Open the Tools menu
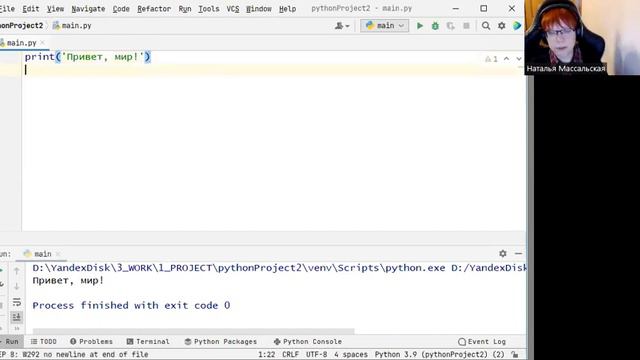Viewport: 640px width, 360px height. pos(209,9)
